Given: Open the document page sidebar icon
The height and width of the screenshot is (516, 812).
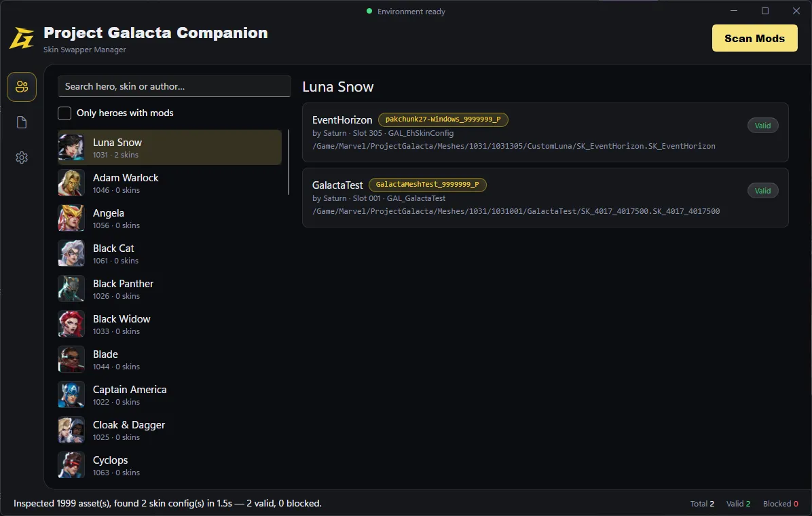Looking at the screenshot, I should coord(22,122).
